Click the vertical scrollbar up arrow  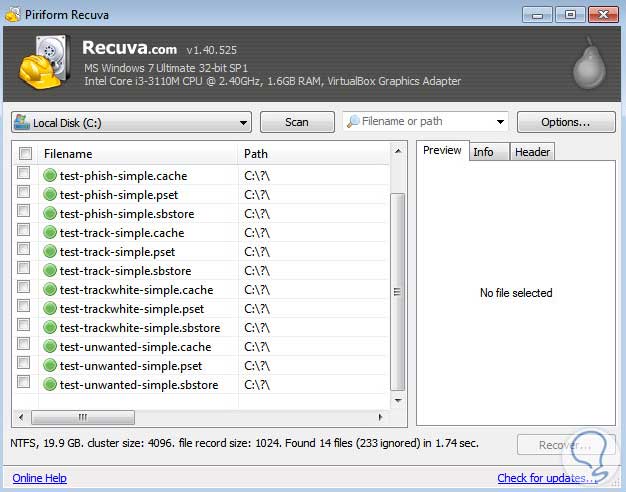pyautogui.click(x=398, y=151)
